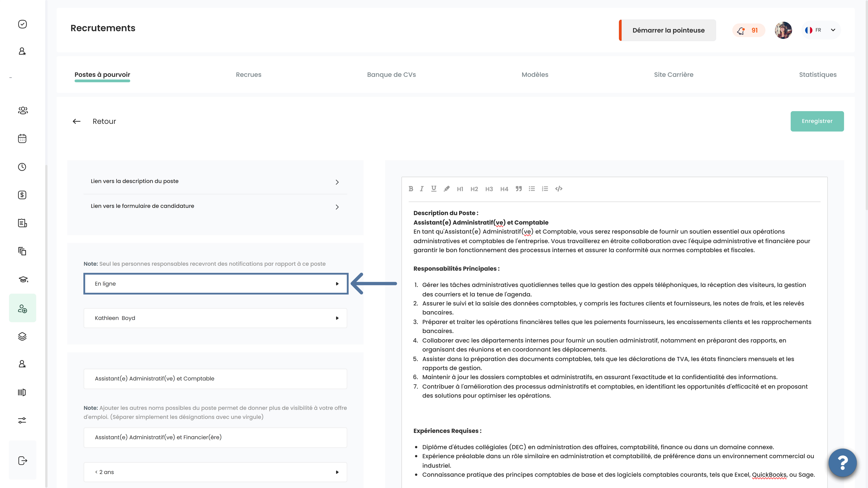Open the stacked layers icon in sidebar
This screenshot has width=868, height=488.
coord(22,336)
